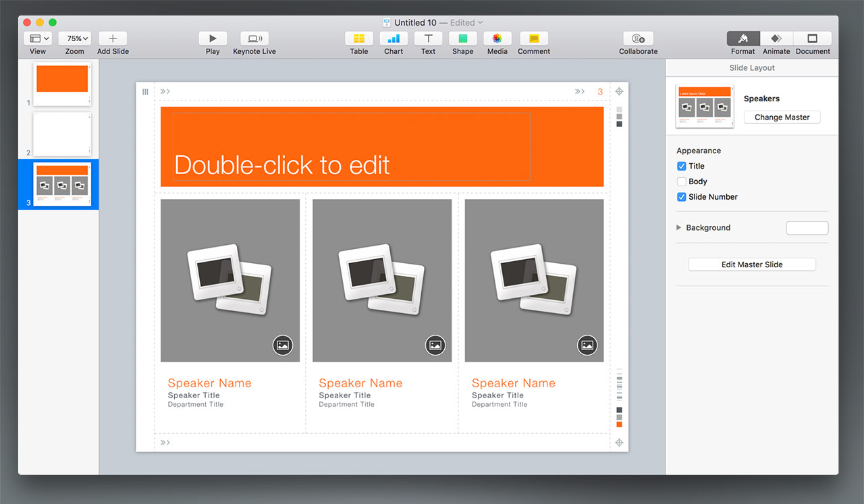864x504 pixels.
Task: Click the Add Slide plus icon
Action: pos(113,39)
